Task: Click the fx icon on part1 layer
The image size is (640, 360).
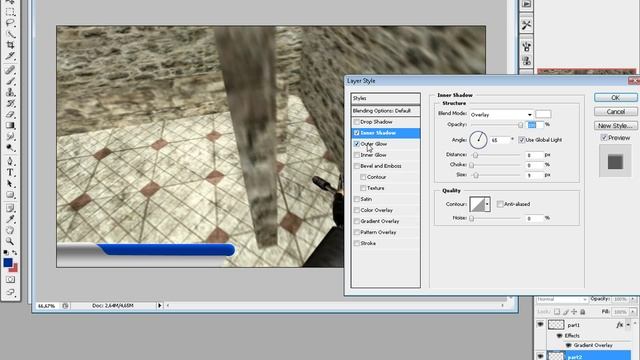Action: click(x=620, y=325)
